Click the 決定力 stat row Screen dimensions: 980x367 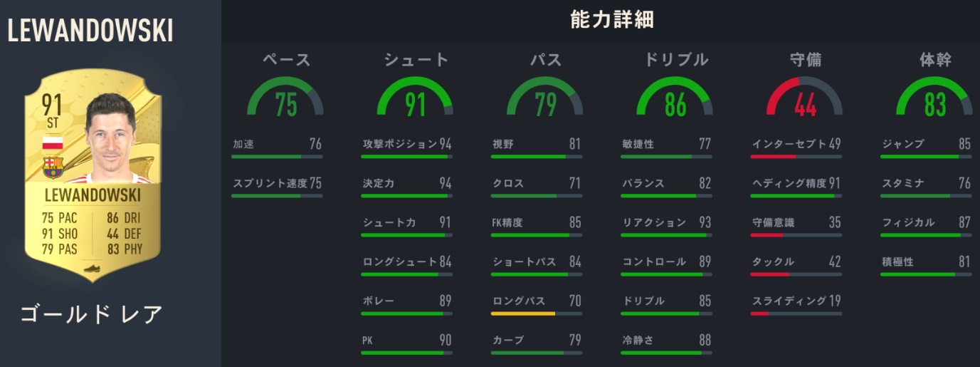tap(406, 184)
